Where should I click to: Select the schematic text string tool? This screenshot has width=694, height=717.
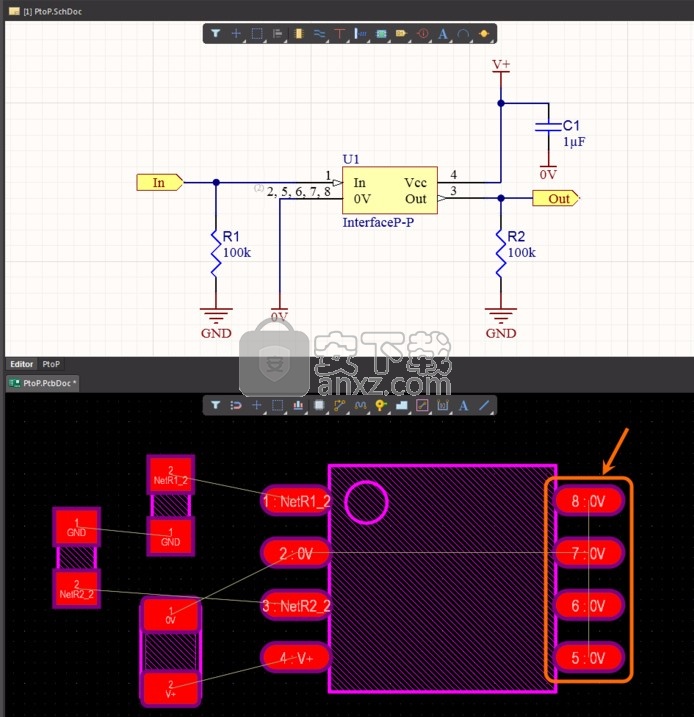click(443, 33)
